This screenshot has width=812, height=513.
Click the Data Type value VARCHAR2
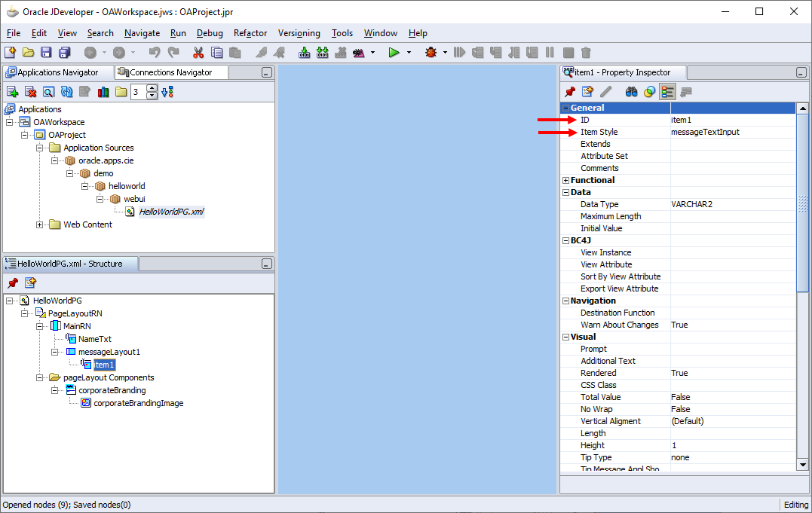691,204
